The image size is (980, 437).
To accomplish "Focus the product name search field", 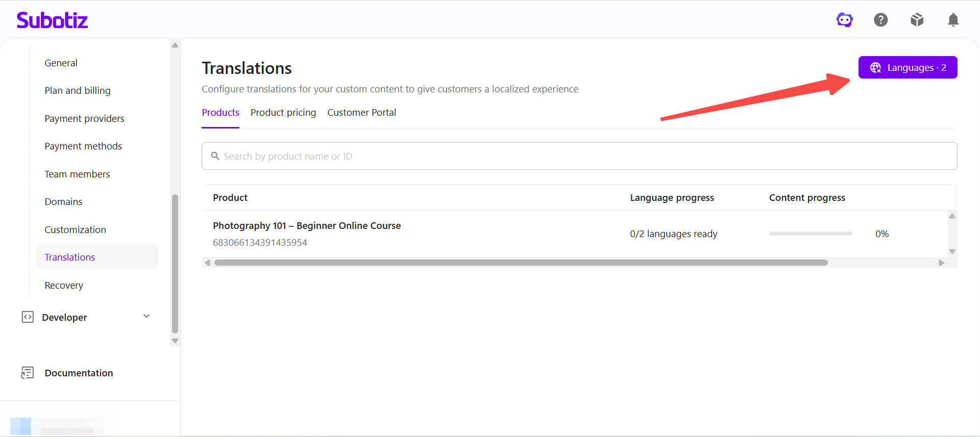I will (x=579, y=156).
